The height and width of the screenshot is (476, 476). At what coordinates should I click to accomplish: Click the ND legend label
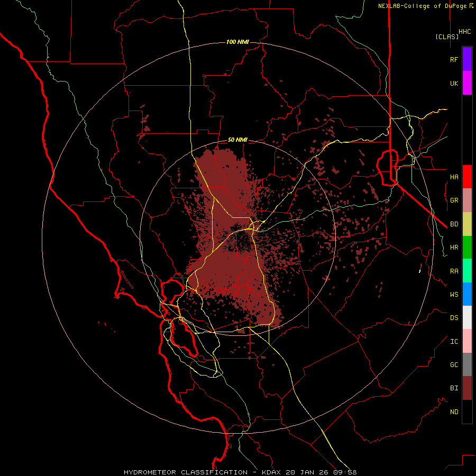[454, 412]
